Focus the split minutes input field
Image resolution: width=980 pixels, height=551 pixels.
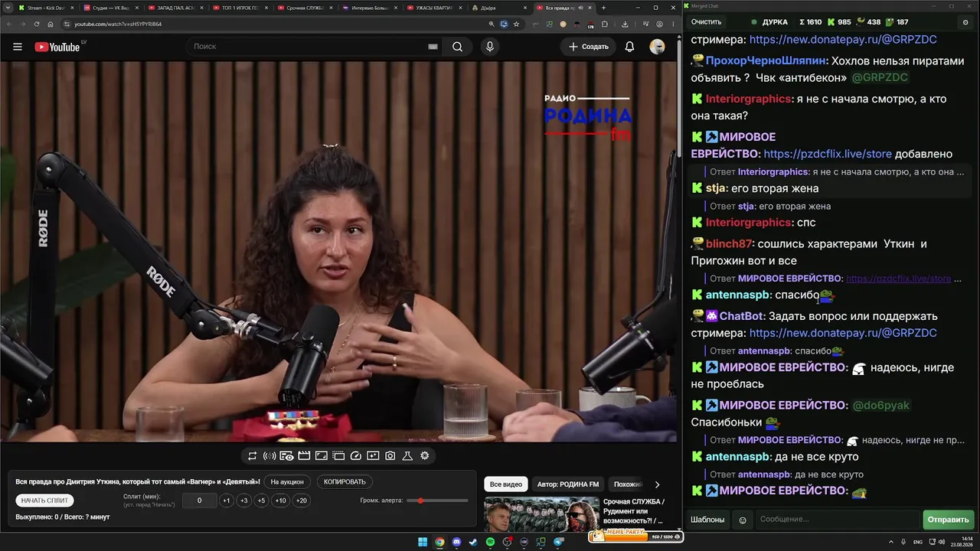point(199,500)
